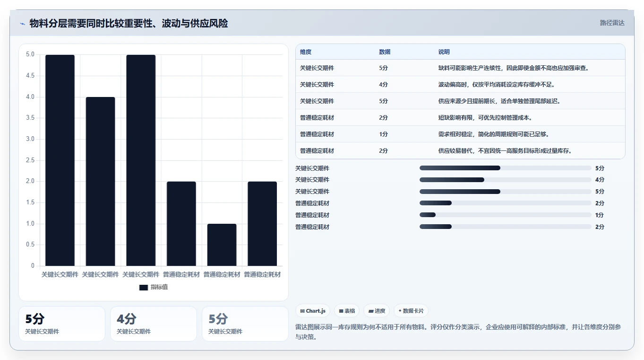Click the 4分 cell in the table

[383, 85]
